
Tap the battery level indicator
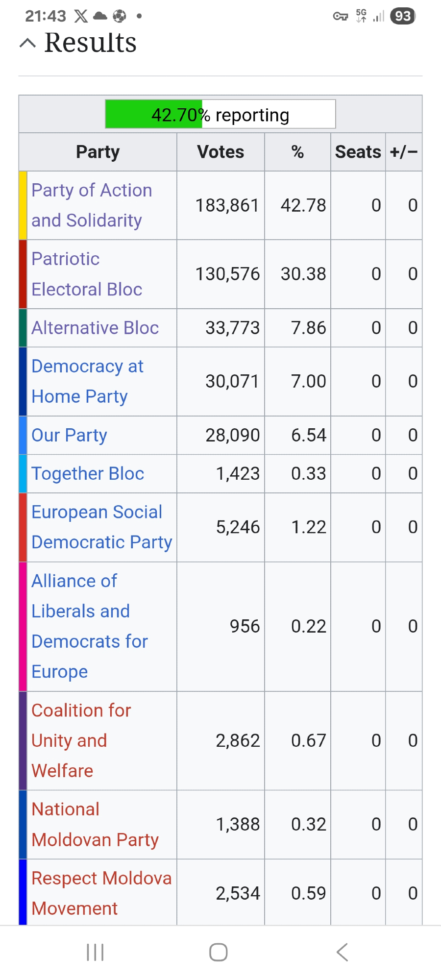click(403, 16)
